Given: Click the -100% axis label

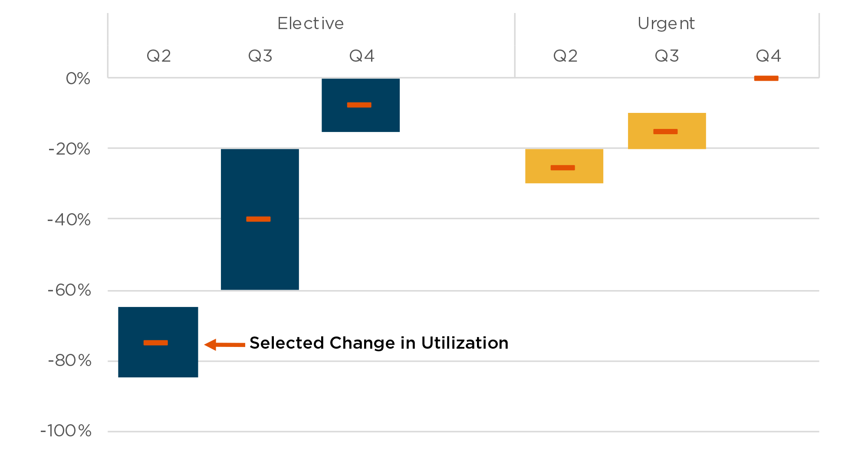Looking at the screenshot, I should pos(66,431).
